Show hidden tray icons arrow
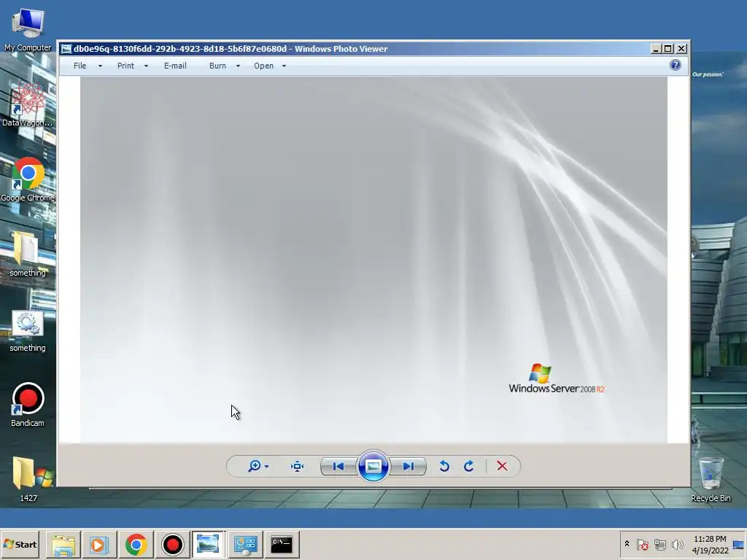This screenshot has height=560, width=747. click(627, 544)
